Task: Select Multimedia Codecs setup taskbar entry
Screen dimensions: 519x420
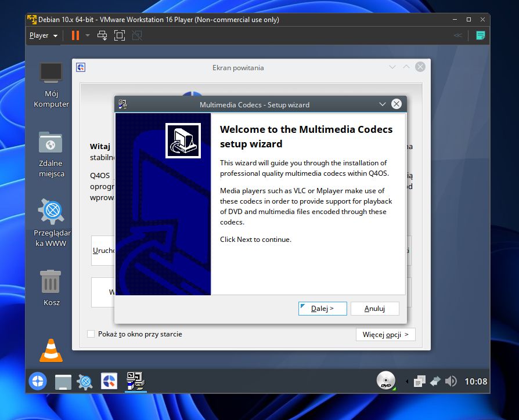Action: 135,381
